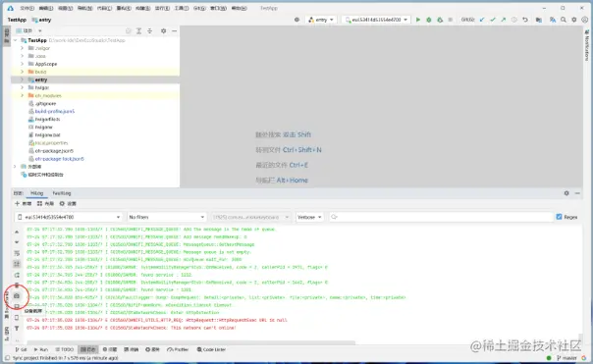Image resolution: width=593 pixels, height=364 pixels.
Task: Expand the AppScope folder chevron
Action: click(22, 64)
